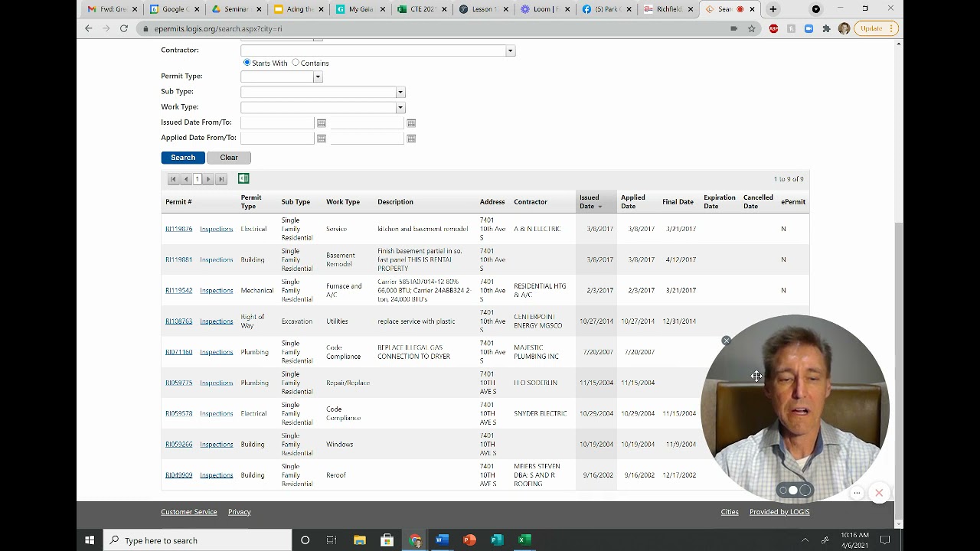Switch to the My Gaia tab
Image resolution: width=980 pixels, height=551 pixels.
pyautogui.click(x=359, y=9)
